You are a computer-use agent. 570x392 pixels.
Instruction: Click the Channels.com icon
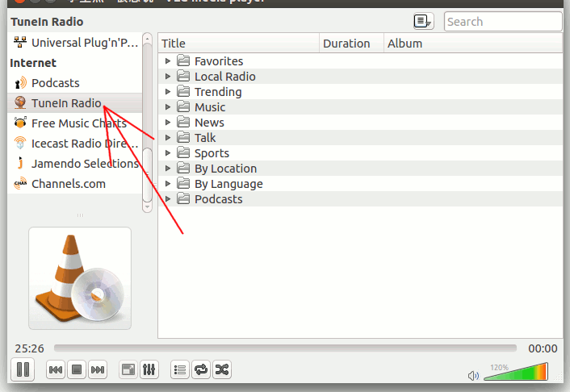tap(20, 183)
